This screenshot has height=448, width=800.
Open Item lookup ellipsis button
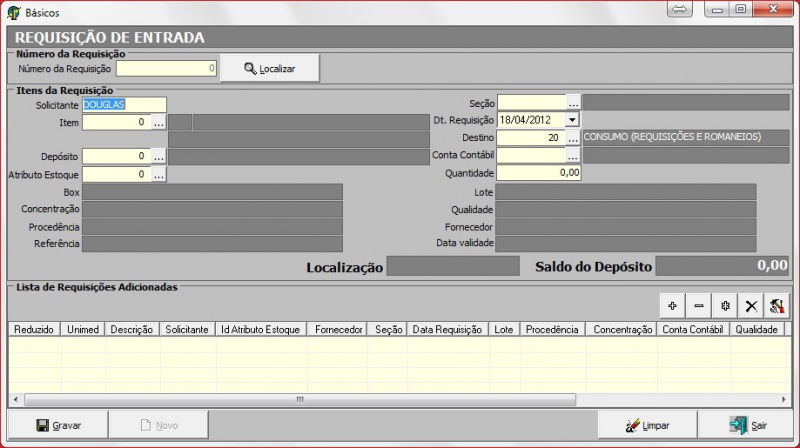coord(158,123)
